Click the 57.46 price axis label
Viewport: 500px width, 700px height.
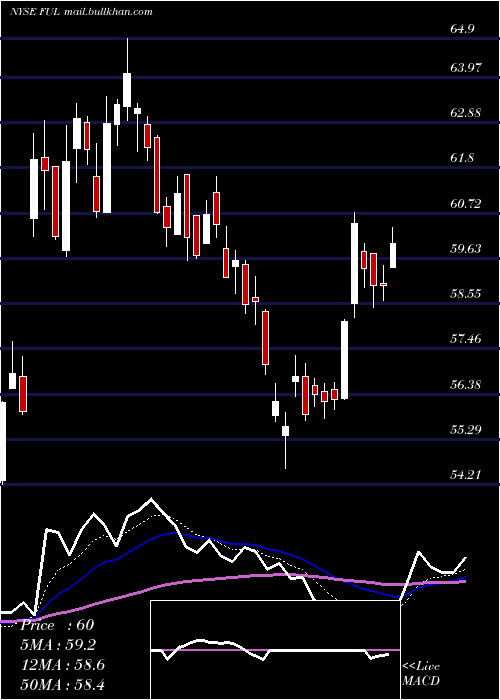point(466,339)
